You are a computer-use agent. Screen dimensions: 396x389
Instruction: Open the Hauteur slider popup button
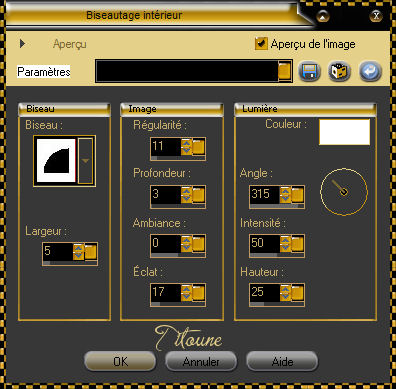297,293
